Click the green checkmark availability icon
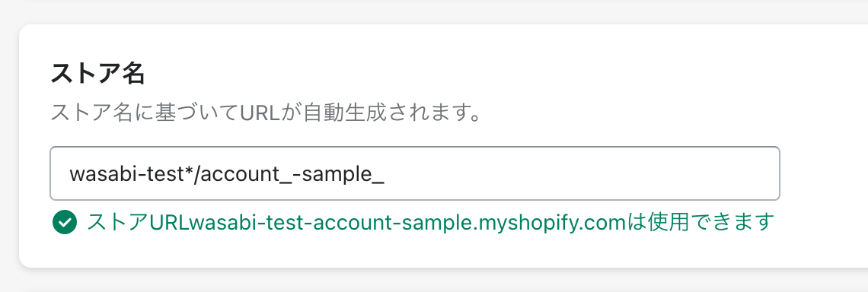Viewport: 868px width, 292px height. pos(64,222)
